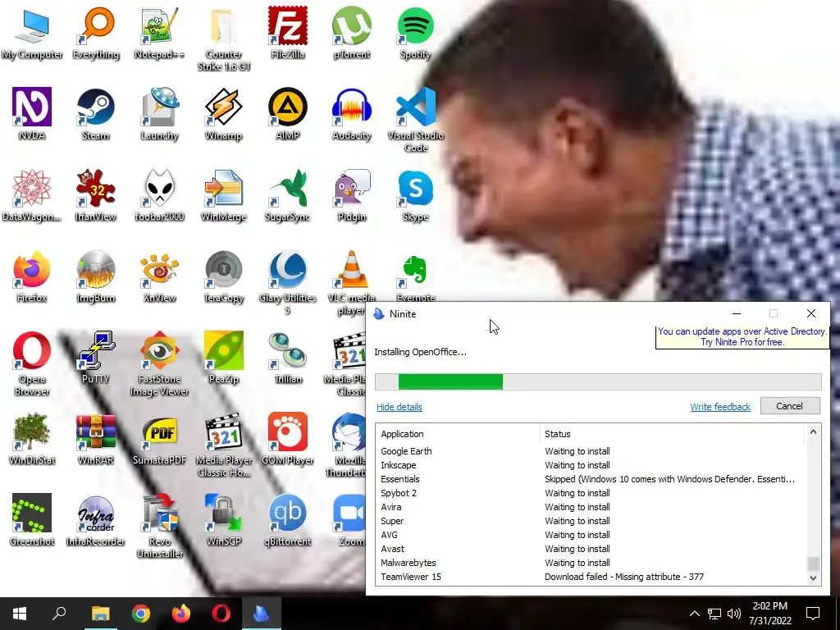Select the Glary Utilities 5 shortcut
The image size is (840, 630).
tap(288, 282)
